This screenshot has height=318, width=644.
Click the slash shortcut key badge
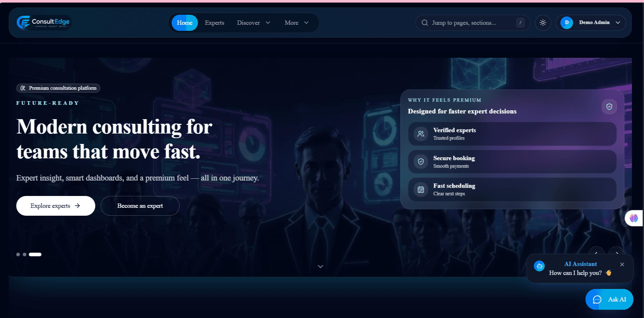[x=520, y=23]
